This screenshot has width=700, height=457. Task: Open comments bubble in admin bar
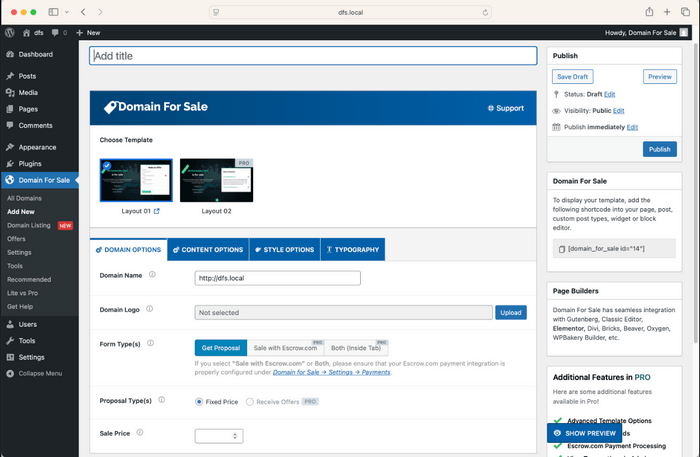59,33
